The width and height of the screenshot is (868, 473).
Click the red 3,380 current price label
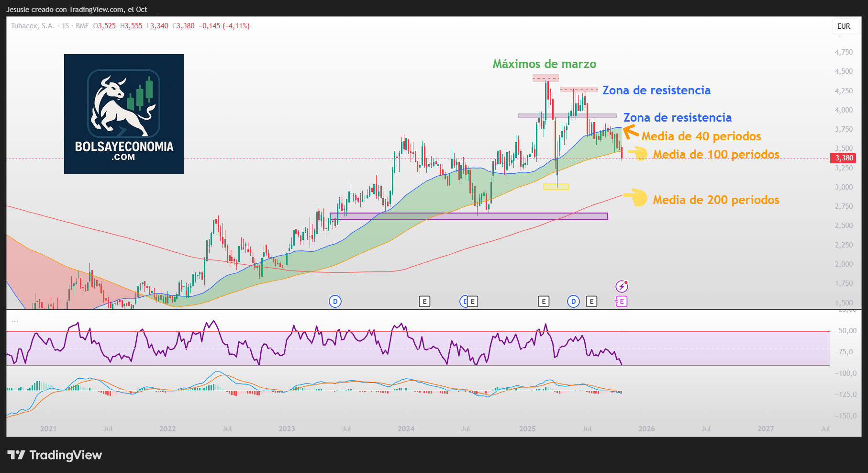[844, 158]
